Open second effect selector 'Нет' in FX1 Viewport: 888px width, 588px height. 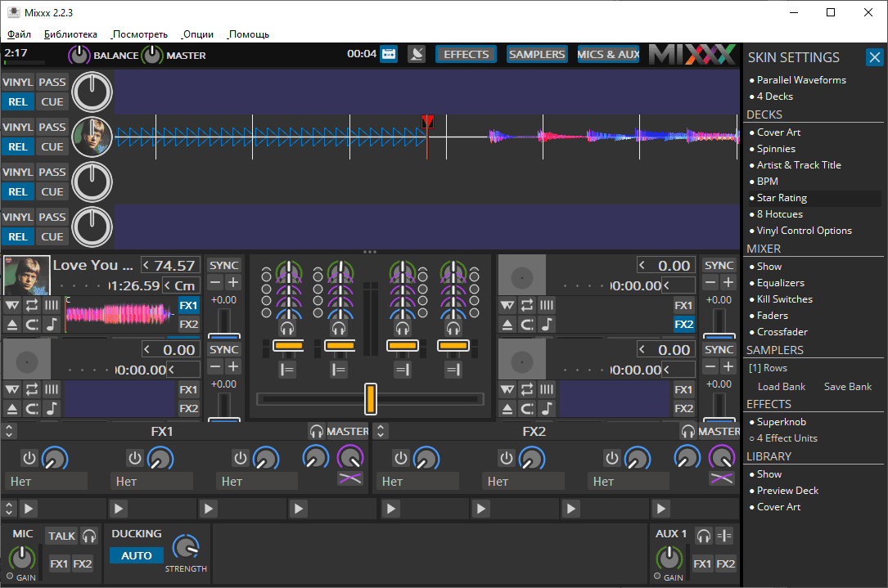coord(151,482)
